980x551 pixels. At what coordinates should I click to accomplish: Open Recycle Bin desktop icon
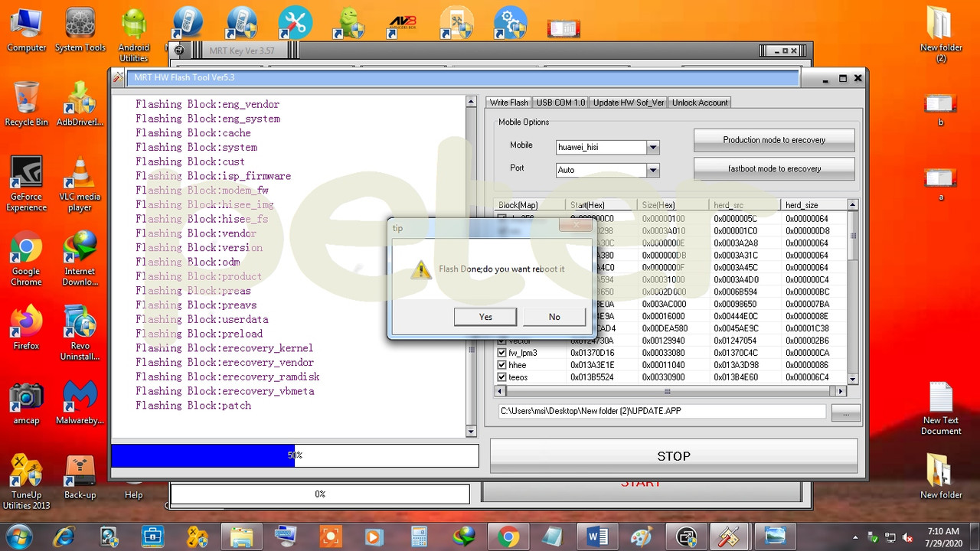tap(26, 104)
